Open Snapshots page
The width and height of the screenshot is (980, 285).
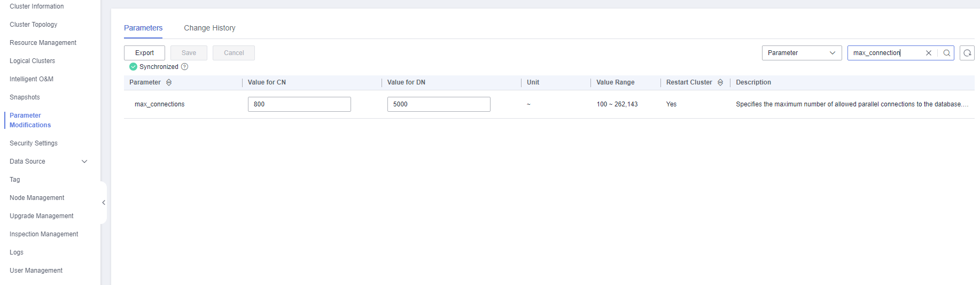pyautogui.click(x=25, y=97)
